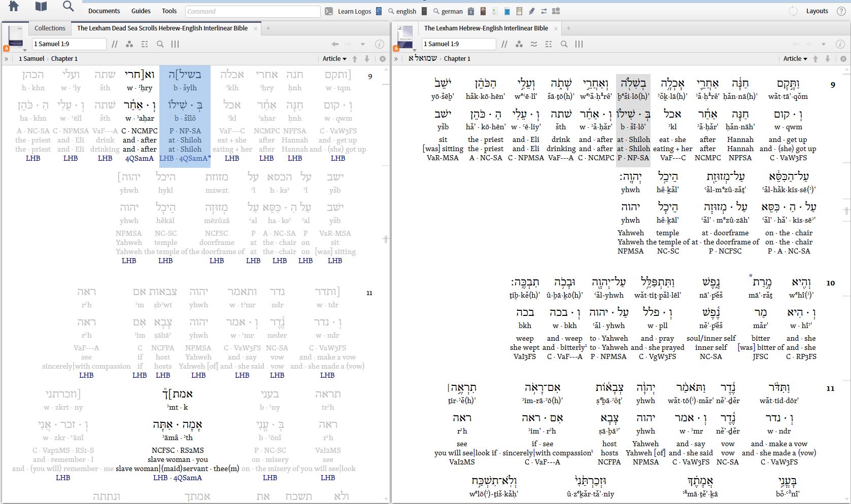Screen dimensions: 851x504
Task: Close the Dead Sea Scrolls Interlinear tab
Action: pos(255,28)
